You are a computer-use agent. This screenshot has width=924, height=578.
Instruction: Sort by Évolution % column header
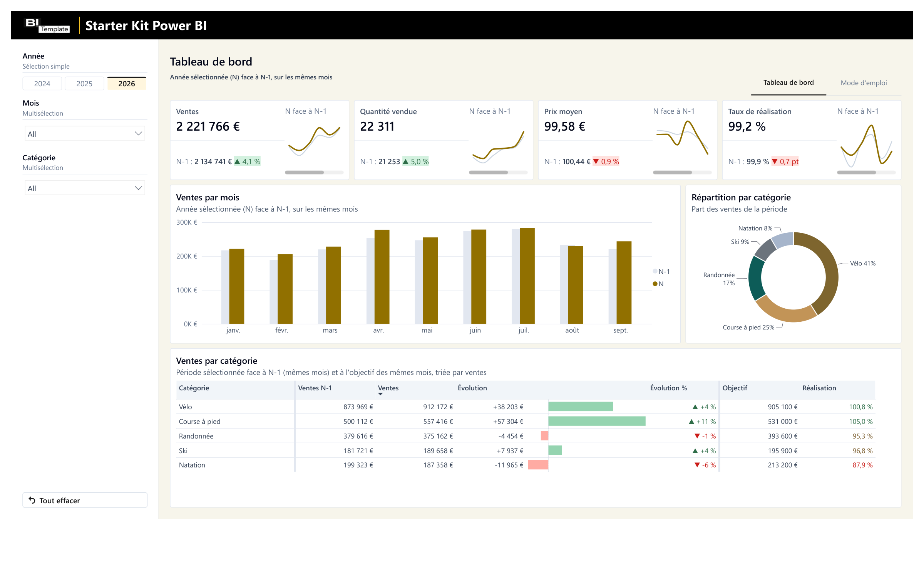(669, 388)
